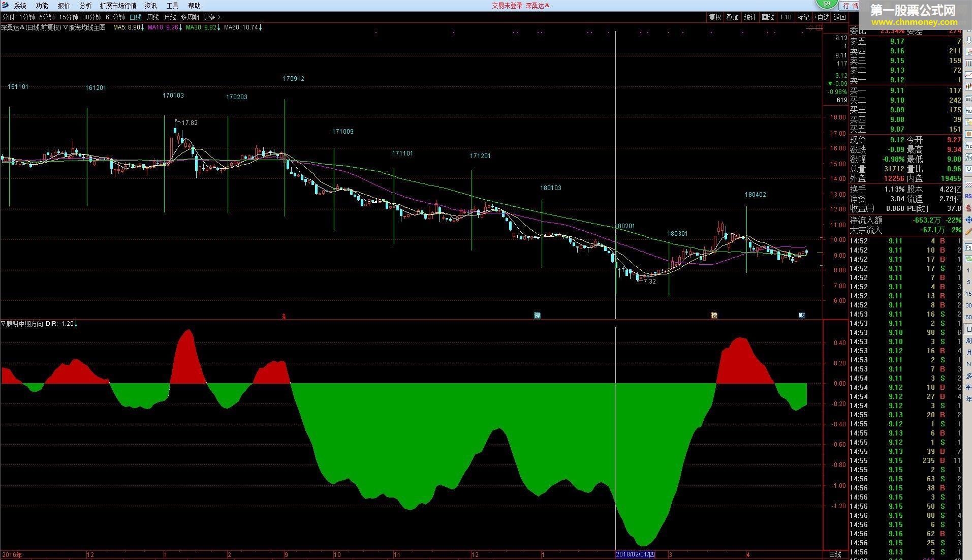Select 周 period in right sidebar

pyautogui.click(x=968, y=341)
